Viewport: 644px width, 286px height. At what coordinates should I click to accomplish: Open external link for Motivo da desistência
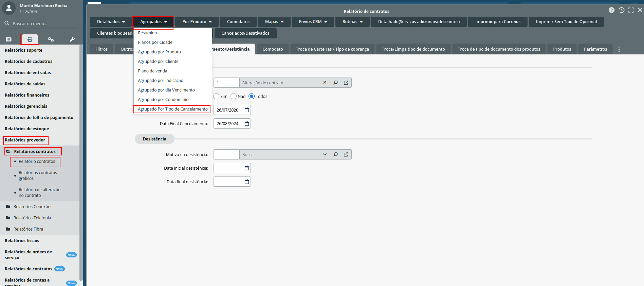pyautogui.click(x=346, y=154)
